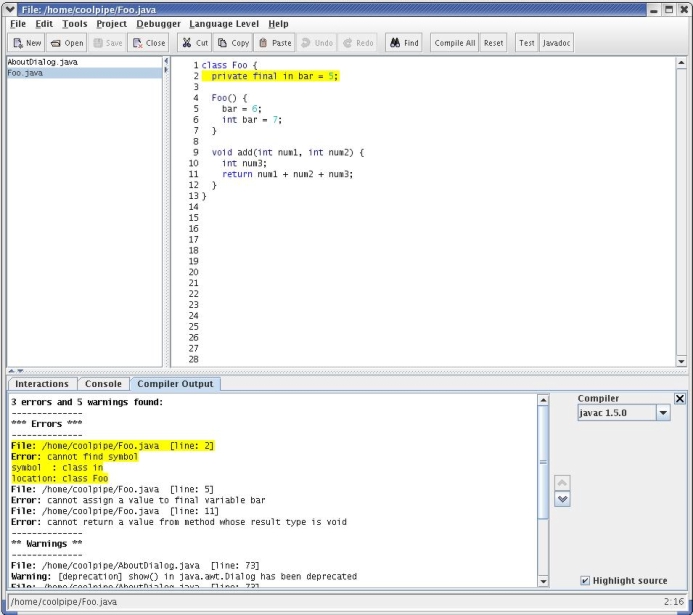693x615 pixels.
Task: Toggle the Highlight source checkbox
Action: pos(585,581)
